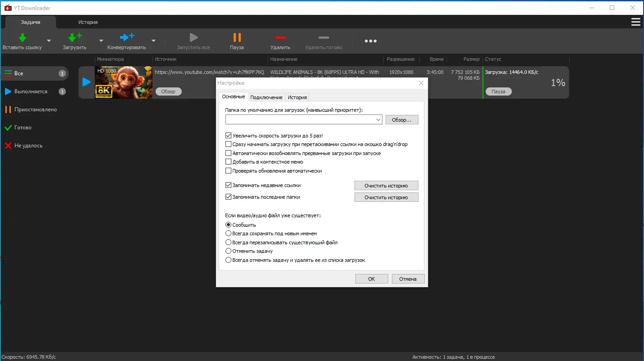Toggle Запоминать недавние ссылки checkbox

(x=228, y=185)
